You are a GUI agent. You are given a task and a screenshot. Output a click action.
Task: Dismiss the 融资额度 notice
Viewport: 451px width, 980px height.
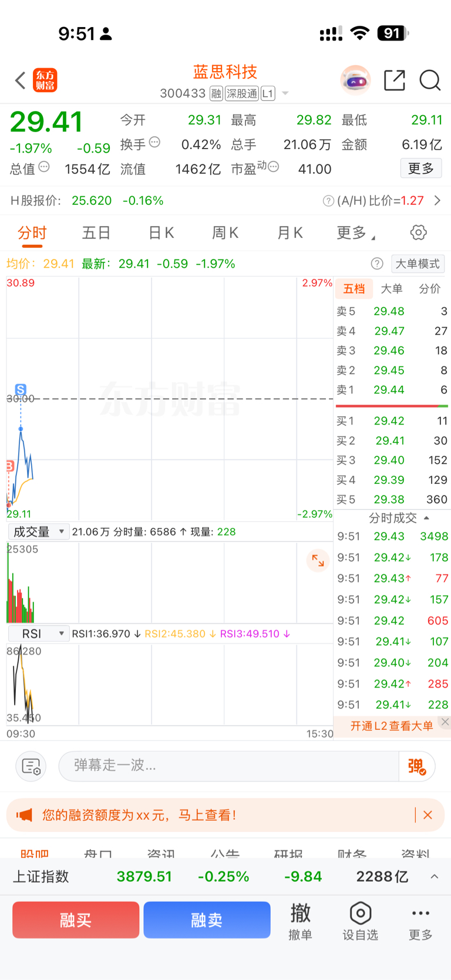coord(428,815)
